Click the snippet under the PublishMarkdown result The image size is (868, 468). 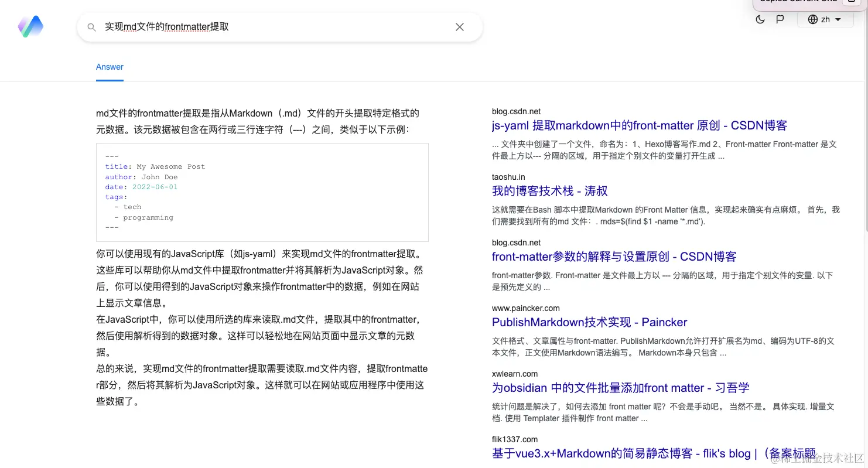pos(663,347)
